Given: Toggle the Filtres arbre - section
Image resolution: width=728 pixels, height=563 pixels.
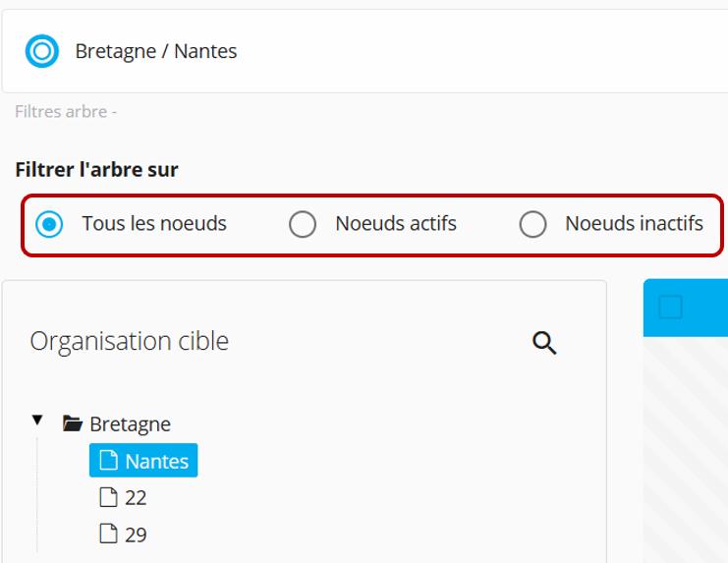Looking at the screenshot, I should pyautogui.click(x=66, y=111).
